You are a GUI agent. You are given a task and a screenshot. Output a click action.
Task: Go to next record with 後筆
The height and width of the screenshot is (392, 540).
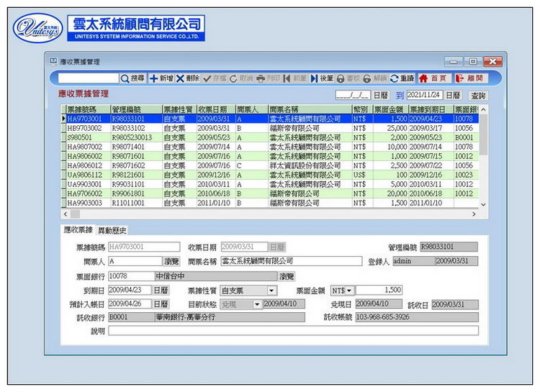(x=322, y=78)
